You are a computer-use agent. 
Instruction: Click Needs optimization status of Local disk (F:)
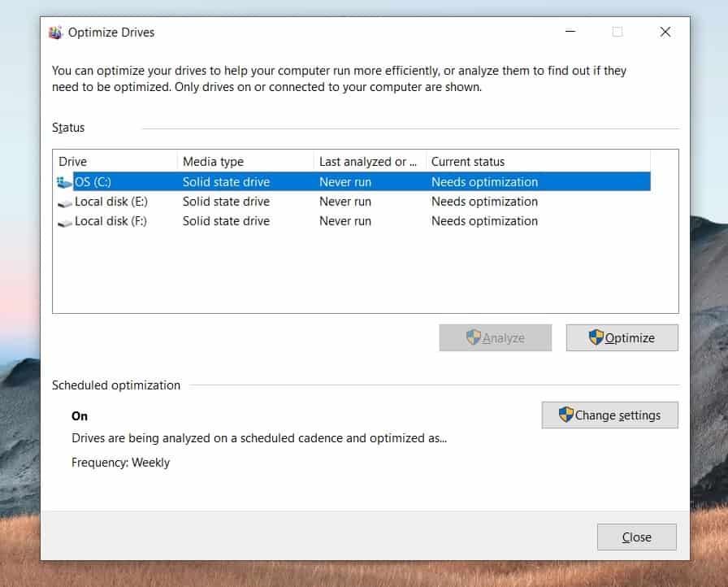point(484,221)
